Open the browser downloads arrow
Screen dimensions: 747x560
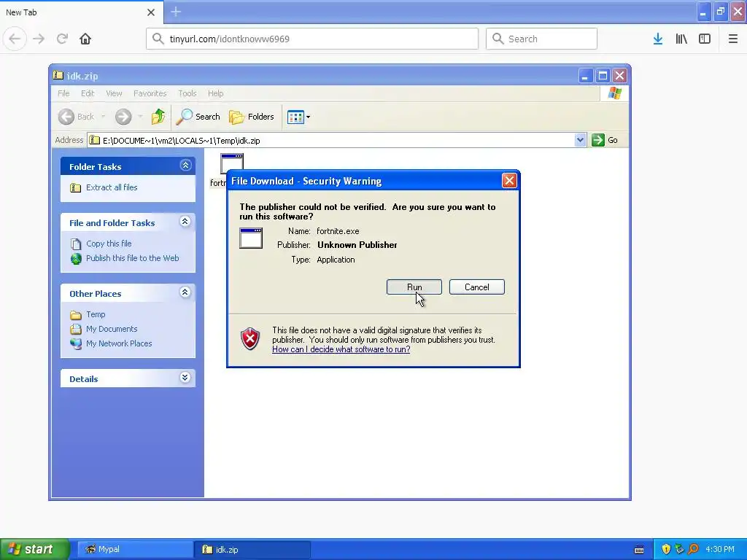(658, 39)
